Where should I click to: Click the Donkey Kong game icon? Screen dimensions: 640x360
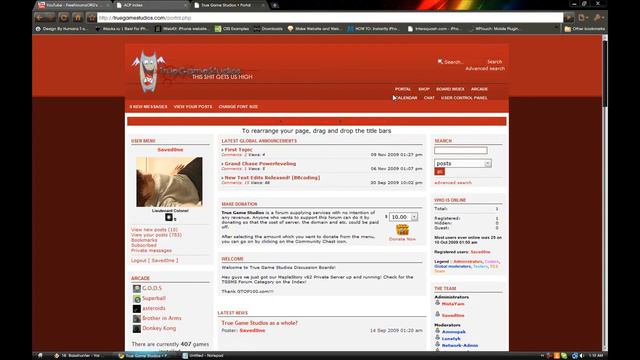point(137,329)
